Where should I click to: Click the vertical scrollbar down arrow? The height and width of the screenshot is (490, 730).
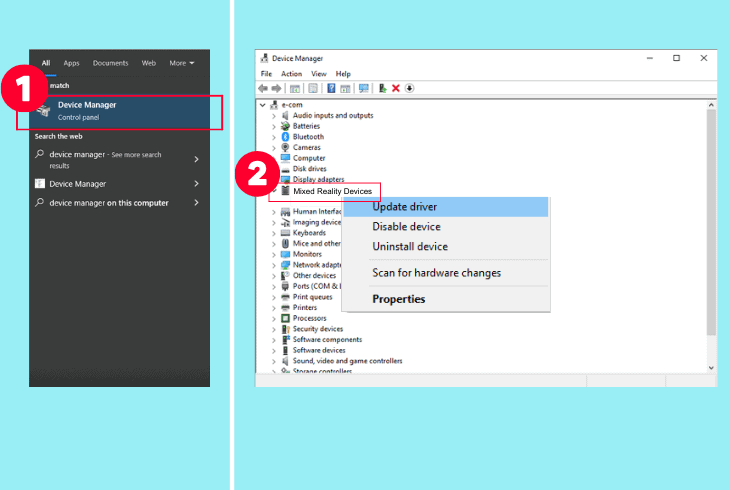(711, 368)
